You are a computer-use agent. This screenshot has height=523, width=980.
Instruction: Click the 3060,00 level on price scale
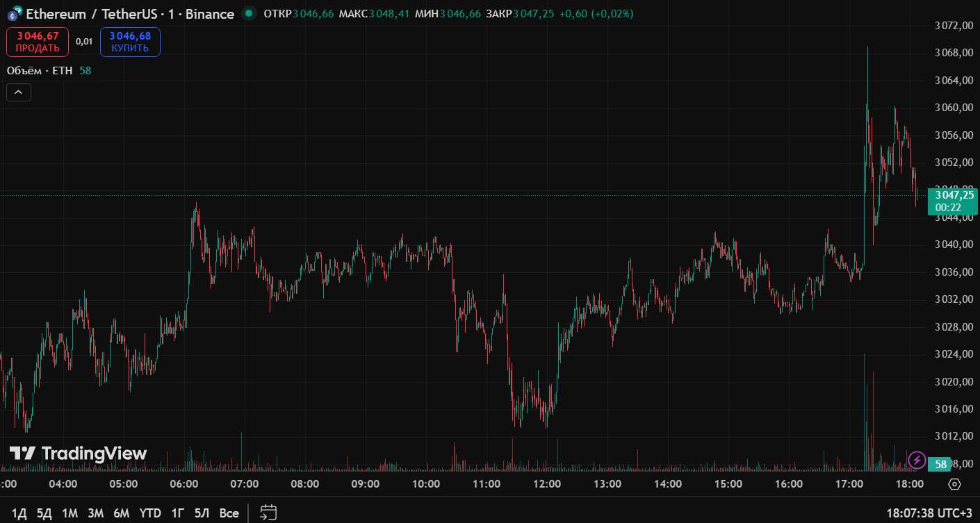coord(952,108)
